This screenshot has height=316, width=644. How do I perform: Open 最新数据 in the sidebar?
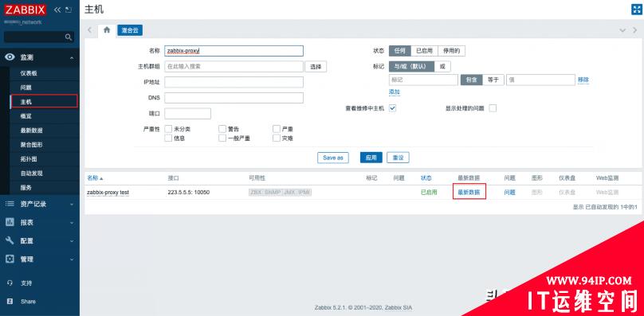[32, 131]
